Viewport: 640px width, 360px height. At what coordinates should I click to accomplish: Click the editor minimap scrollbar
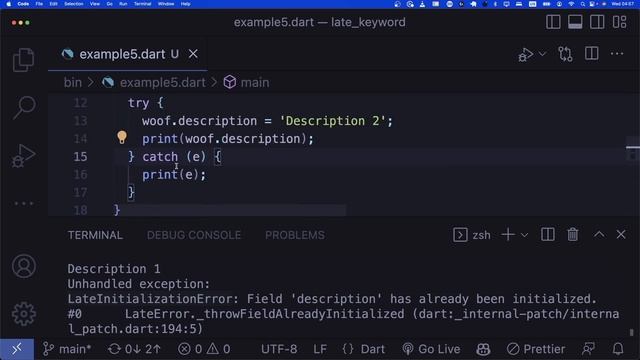coord(632,154)
